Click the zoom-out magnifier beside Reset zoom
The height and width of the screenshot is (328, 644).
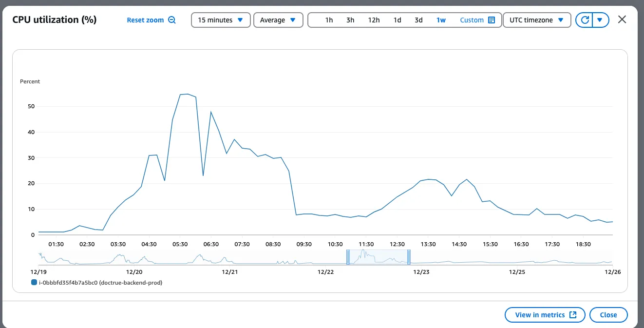[x=171, y=19]
